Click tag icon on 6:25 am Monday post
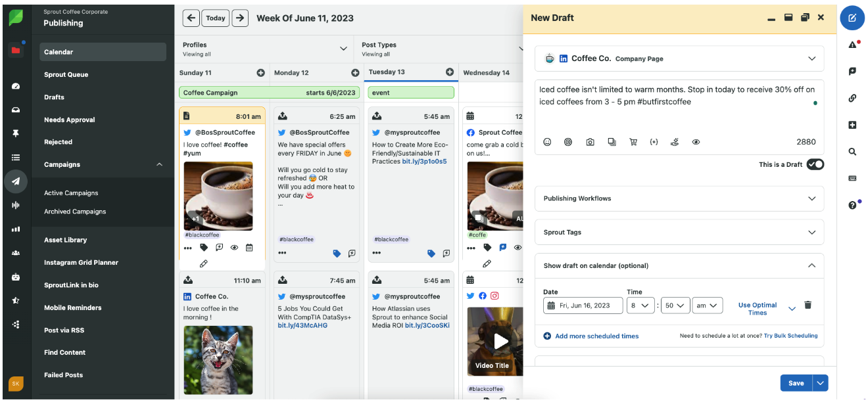This screenshot has width=868, height=406. point(337,253)
